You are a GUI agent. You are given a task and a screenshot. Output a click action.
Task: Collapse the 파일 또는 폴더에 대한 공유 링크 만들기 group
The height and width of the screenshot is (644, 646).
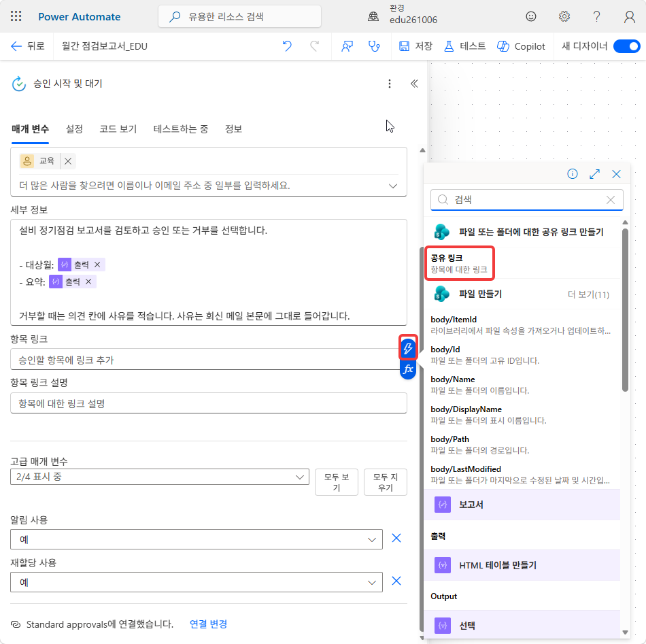coord(522,232)
